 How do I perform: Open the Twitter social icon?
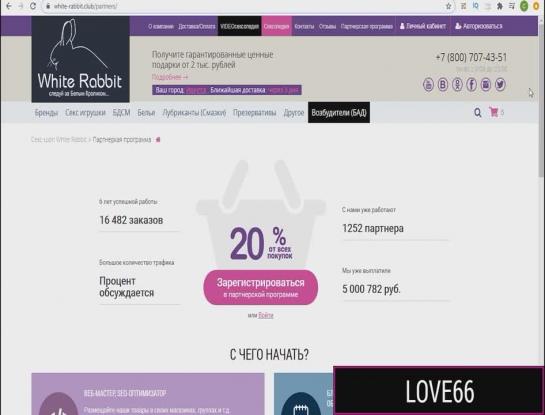point(500,84)
